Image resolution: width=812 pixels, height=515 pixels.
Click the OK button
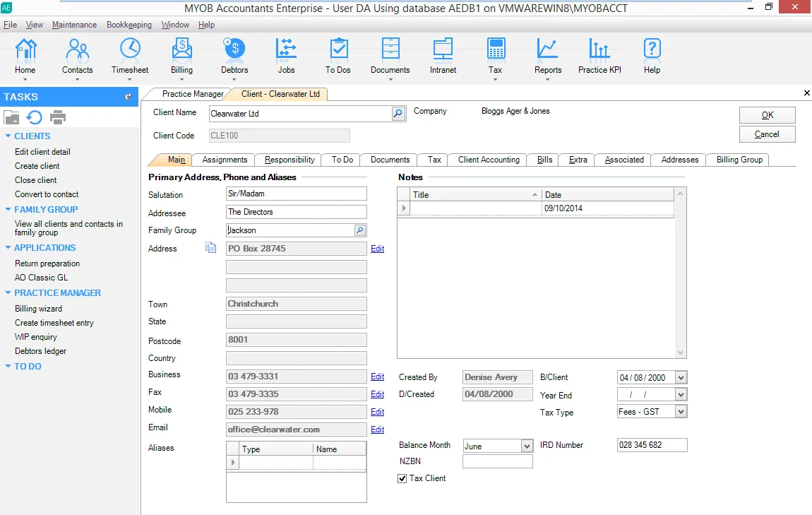[x=767, y=114]
